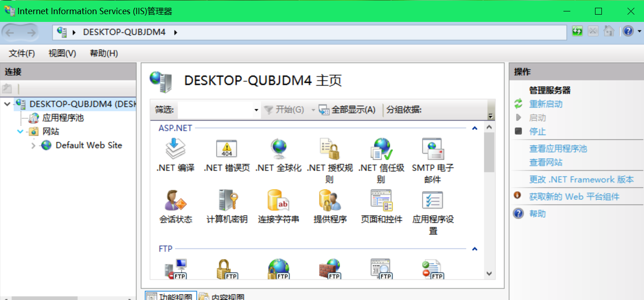Click the 分组依据 label

(404, 110)
